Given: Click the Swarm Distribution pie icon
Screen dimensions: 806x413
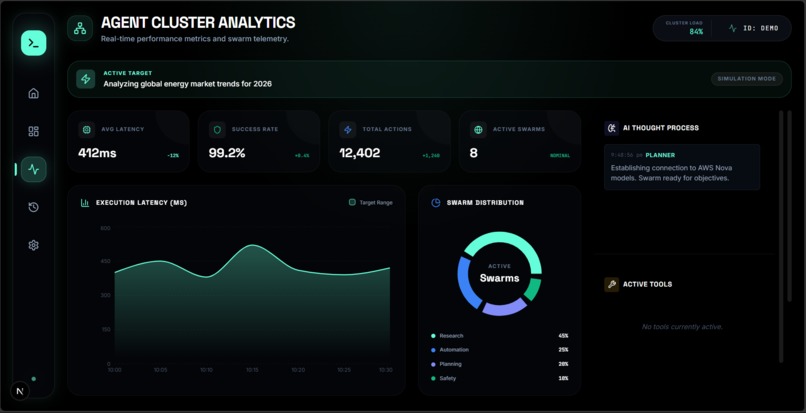Looking at the screenshot, I should pyautogui.click(x=435, y=203).
